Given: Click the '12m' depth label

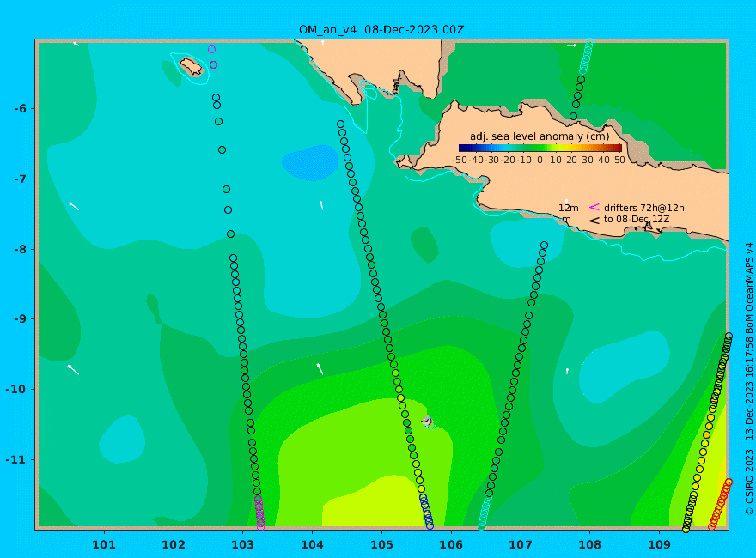Looking at the screenshot, I should pyautogui.click(x=569, y=208).
